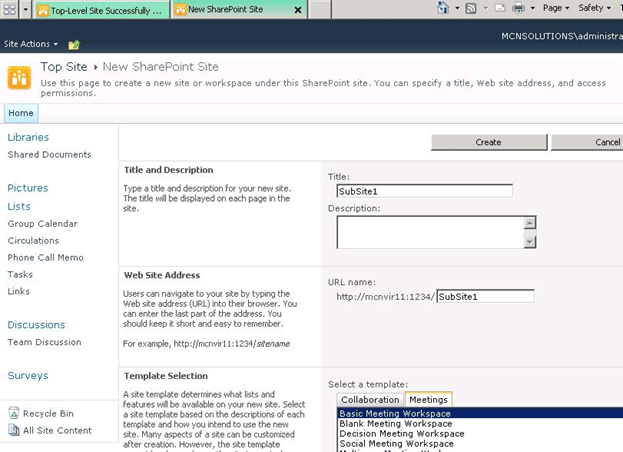
Task: Click the Navigate Up folder icon
Action: point(74,44)
